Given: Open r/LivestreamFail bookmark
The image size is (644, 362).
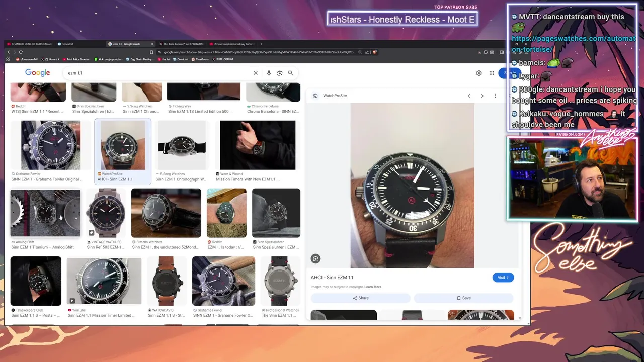Looking at the screenshot, I should [27, 59].
